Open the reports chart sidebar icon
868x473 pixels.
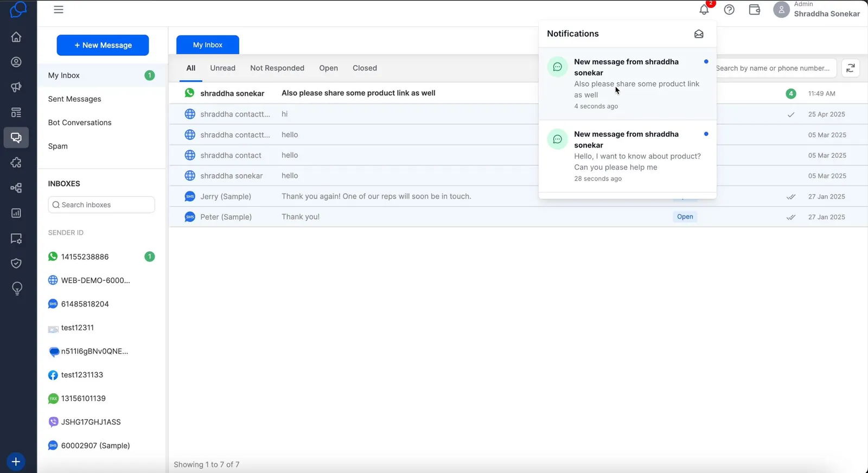[16, 213]
